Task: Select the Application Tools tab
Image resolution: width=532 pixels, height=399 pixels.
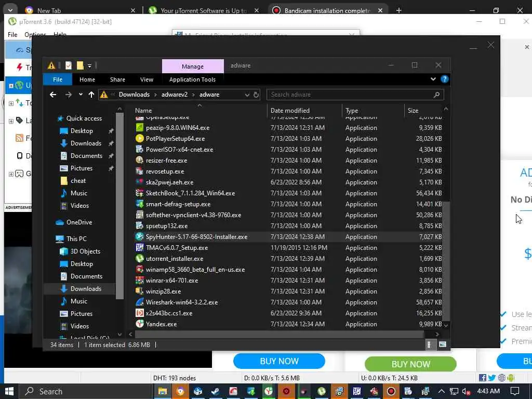Action: coord(192,79)
